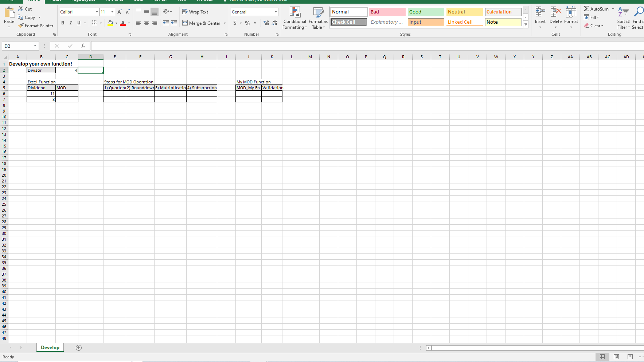Click the Percent Style icon
Screen dimensions: 644x362
[247, 23]
